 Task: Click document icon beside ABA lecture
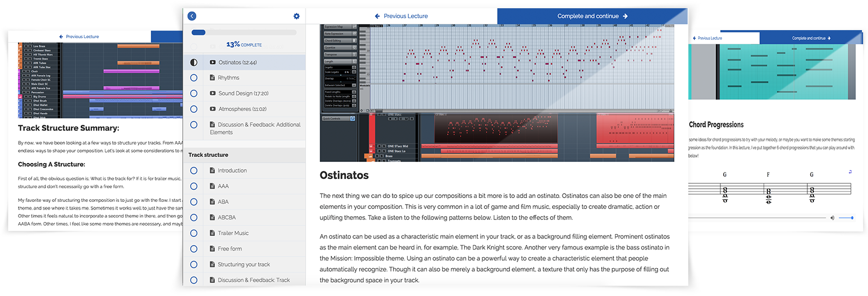213,202
